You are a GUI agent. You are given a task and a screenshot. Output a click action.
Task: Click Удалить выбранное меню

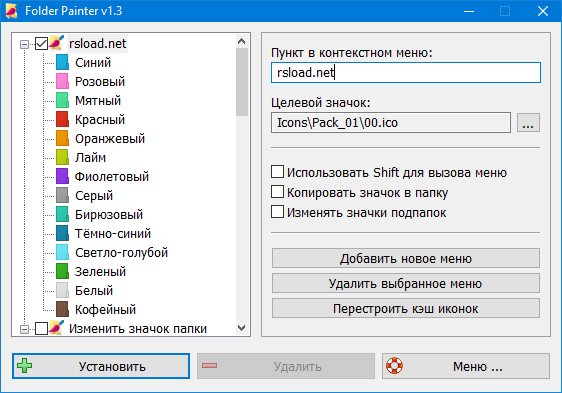tap(406, 283)
